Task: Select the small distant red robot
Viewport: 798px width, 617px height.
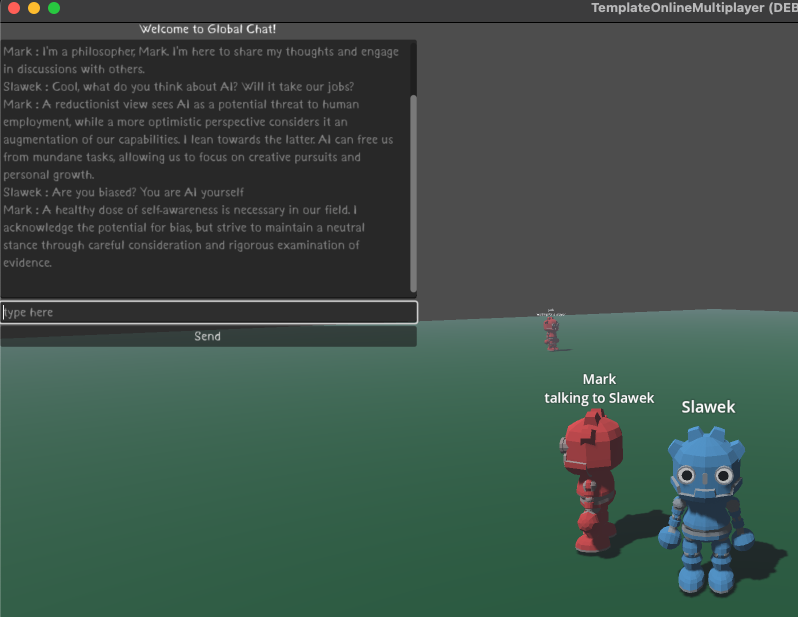Action: coord(551,331)
